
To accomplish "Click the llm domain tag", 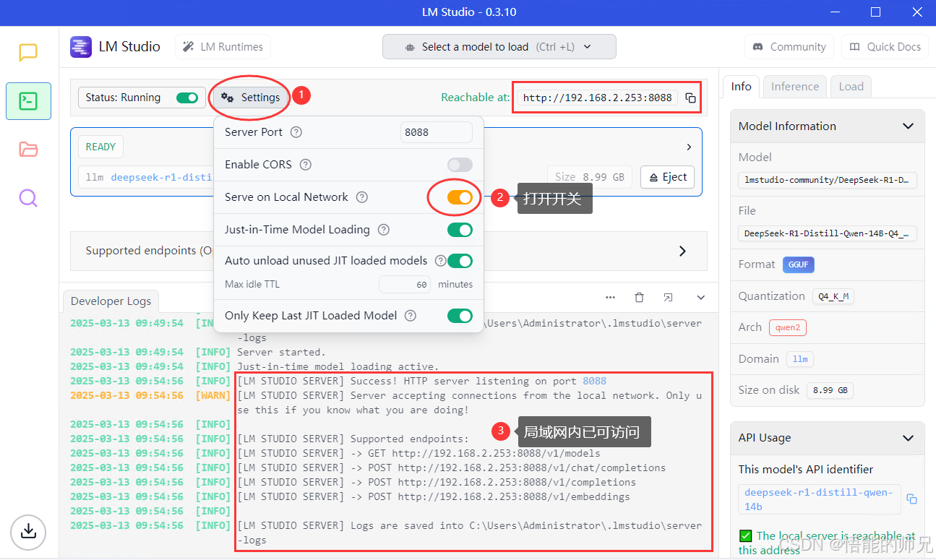I will (x=800, y=359).
